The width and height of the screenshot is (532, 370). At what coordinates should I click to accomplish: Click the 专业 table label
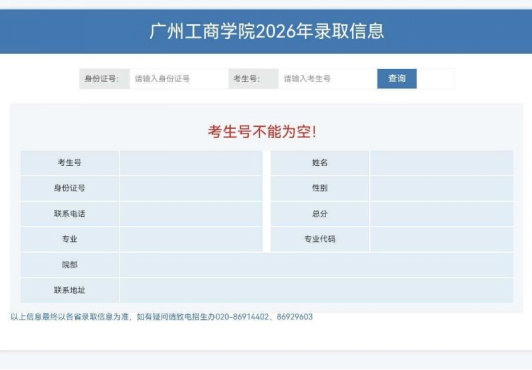click(x=70, y=239)
